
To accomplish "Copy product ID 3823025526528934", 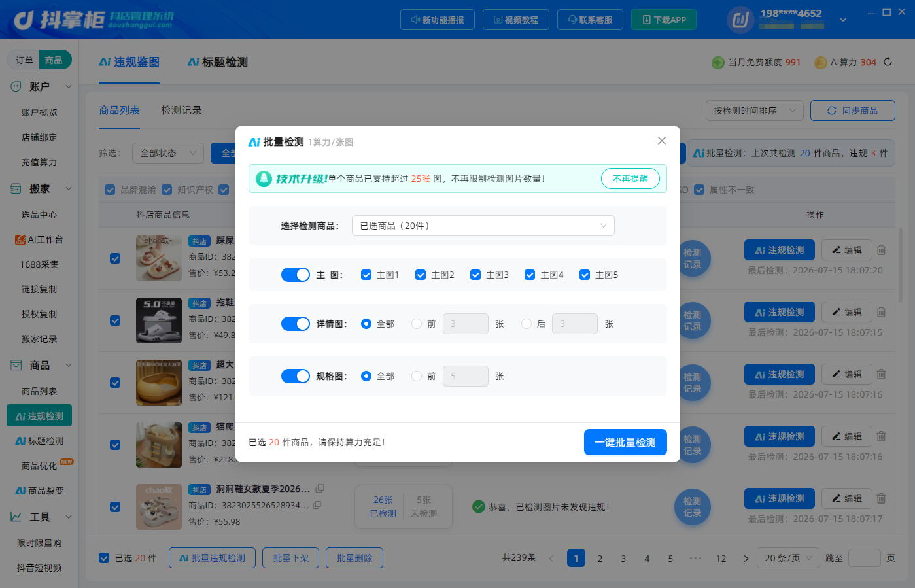I will pyautogui.click(x=317, y=505).
